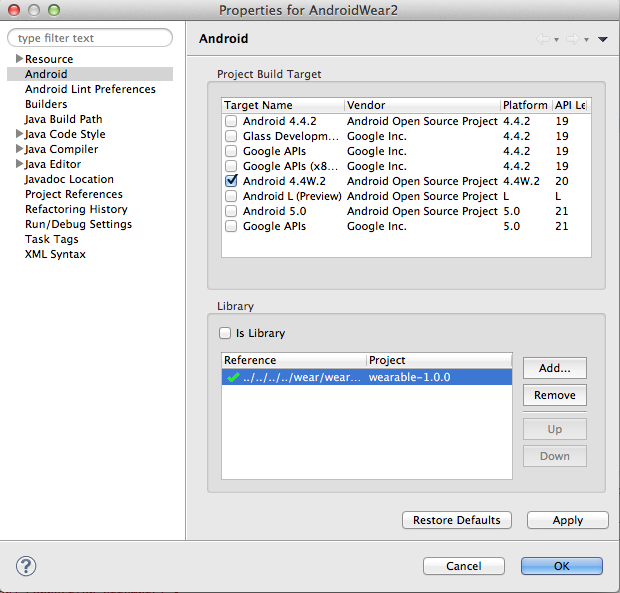Check the Android 4.4.2 target checkbox
This screenshot has width=620, height=593.
pyautogui.click(x=231, y=121)
